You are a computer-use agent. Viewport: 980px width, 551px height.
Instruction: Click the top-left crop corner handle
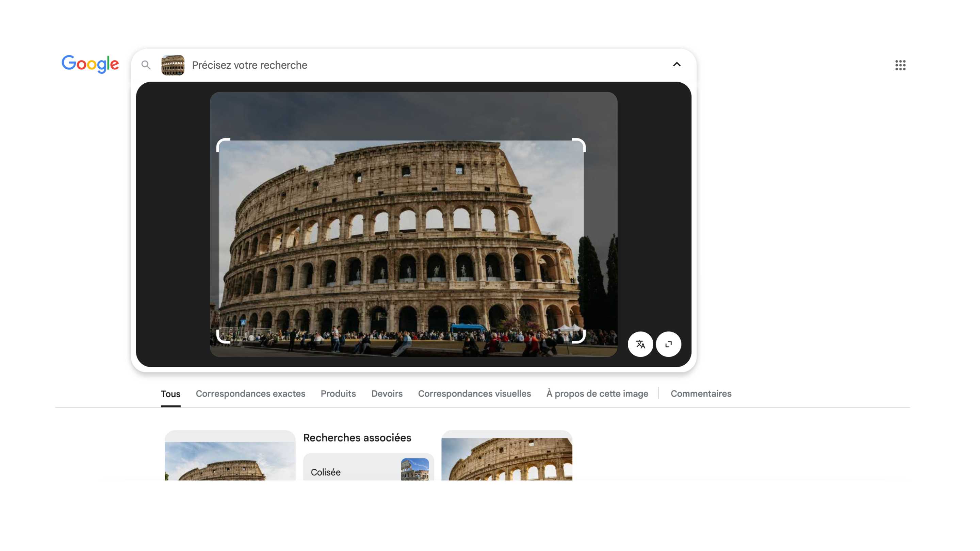click(220, 142)
